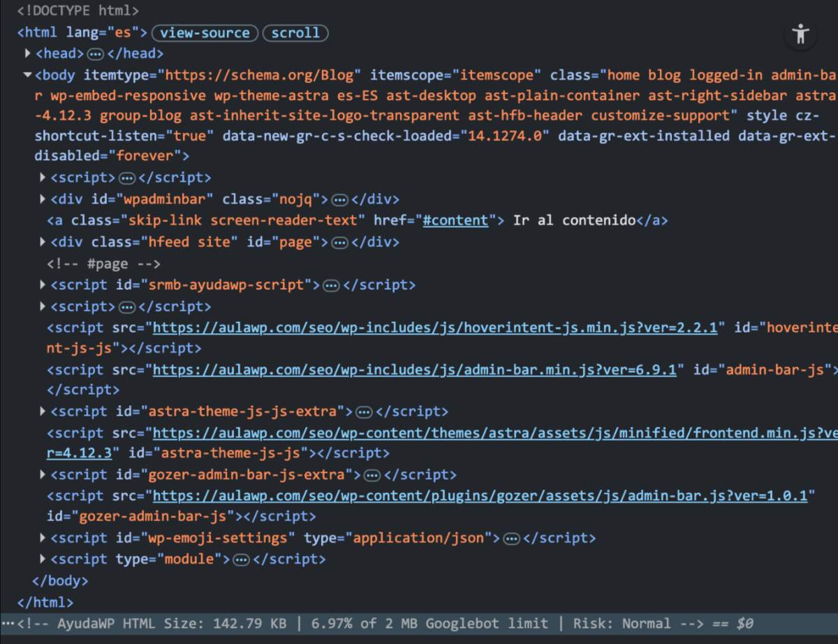Select the AyudaWP HTML Size comment line

click(419, 623)
